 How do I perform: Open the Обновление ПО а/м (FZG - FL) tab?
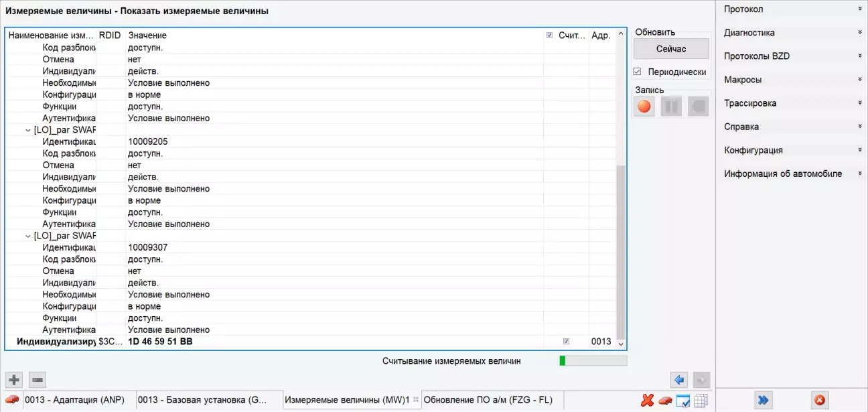point(488,400)
